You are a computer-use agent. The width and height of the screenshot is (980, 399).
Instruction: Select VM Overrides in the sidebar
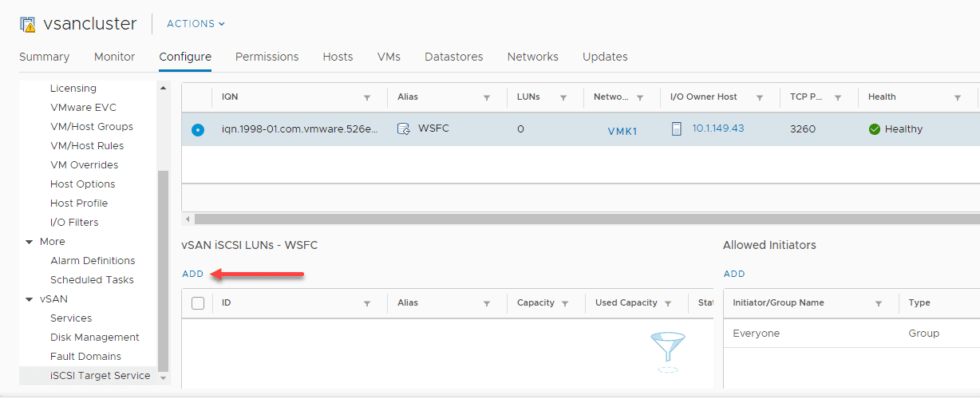[84, 165]
